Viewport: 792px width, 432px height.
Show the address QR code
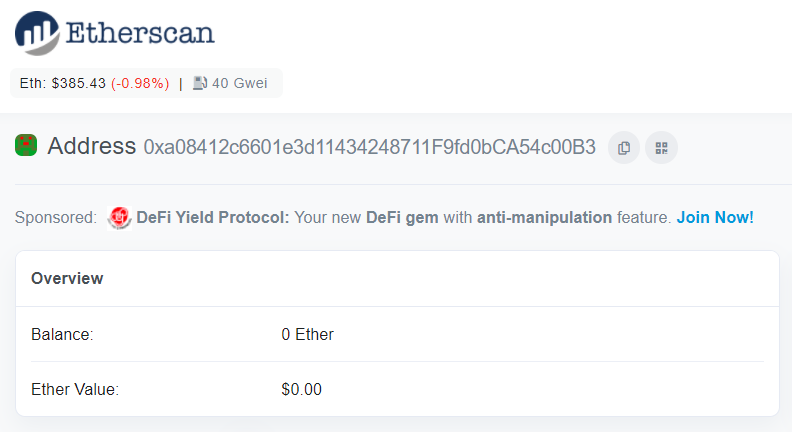[x=661, y=148]
